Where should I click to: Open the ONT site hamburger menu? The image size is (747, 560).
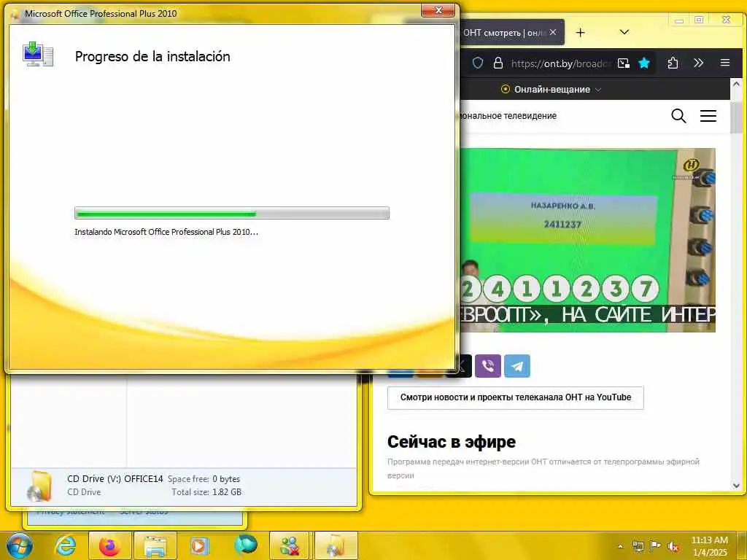(x=708, y=116)
